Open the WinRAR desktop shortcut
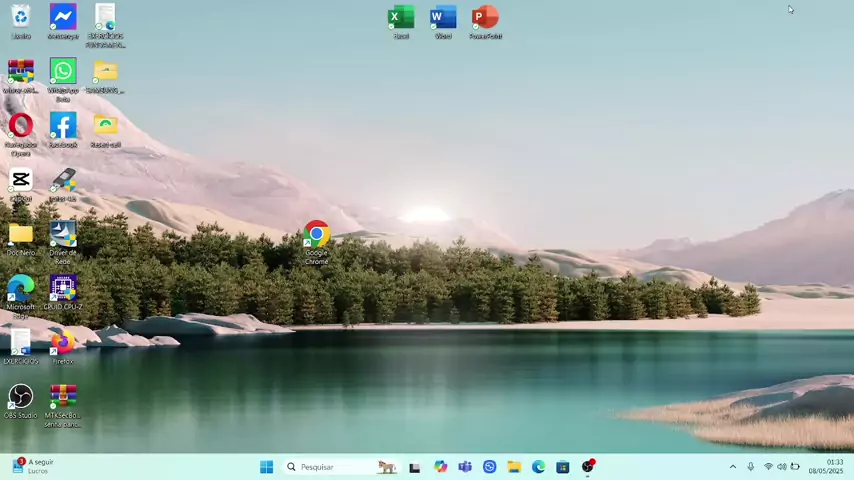854x480 pixels. tap(20, 72)
